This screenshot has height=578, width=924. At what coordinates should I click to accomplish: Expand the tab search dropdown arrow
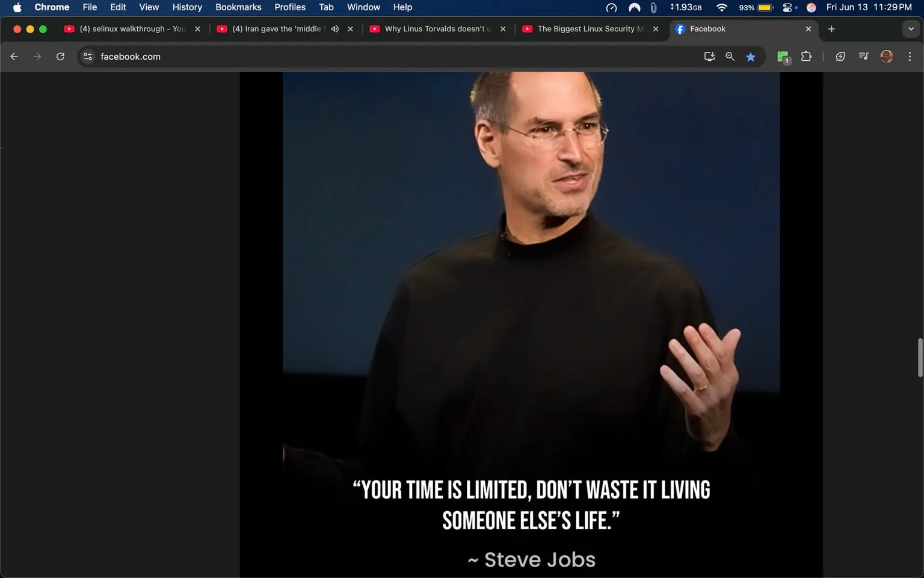pyautogui.click(x=911, y=29)
